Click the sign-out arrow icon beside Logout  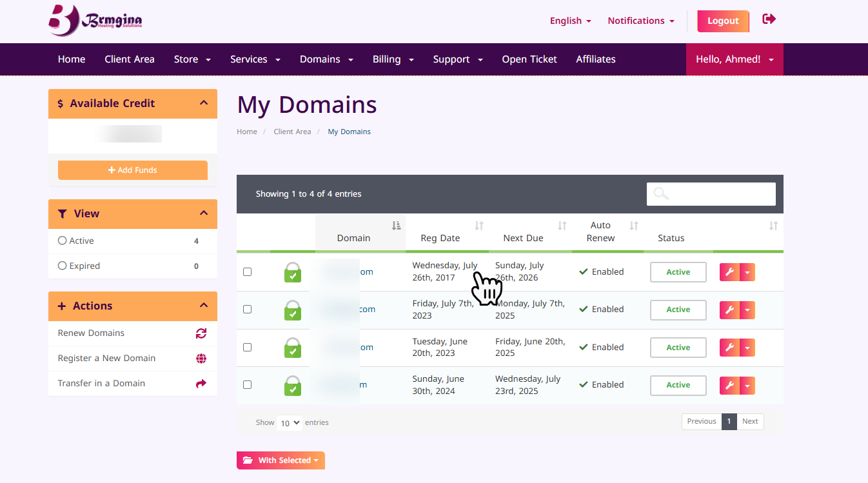point(769,19)
